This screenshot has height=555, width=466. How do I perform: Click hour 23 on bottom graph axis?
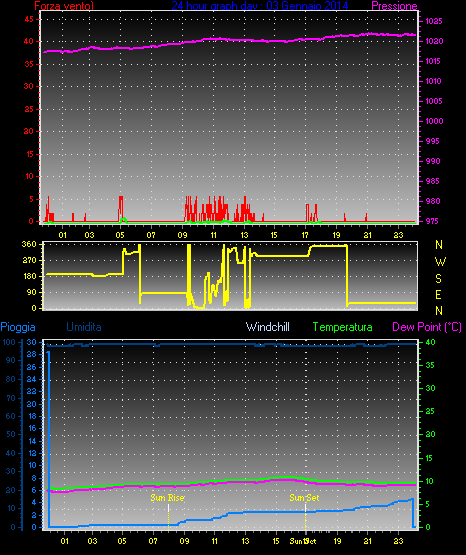click(x=398, y=541)
